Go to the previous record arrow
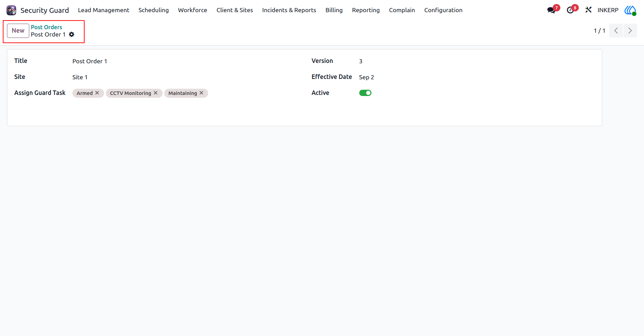Image resolution: width=644 pixels, height=336 pixels. [616, 31]
